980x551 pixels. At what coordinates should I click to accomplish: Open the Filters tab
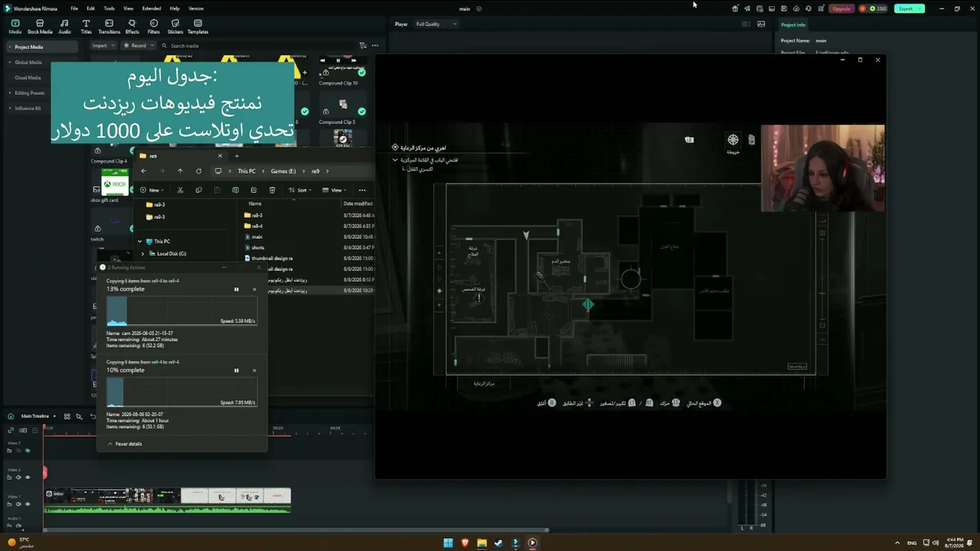153,27
